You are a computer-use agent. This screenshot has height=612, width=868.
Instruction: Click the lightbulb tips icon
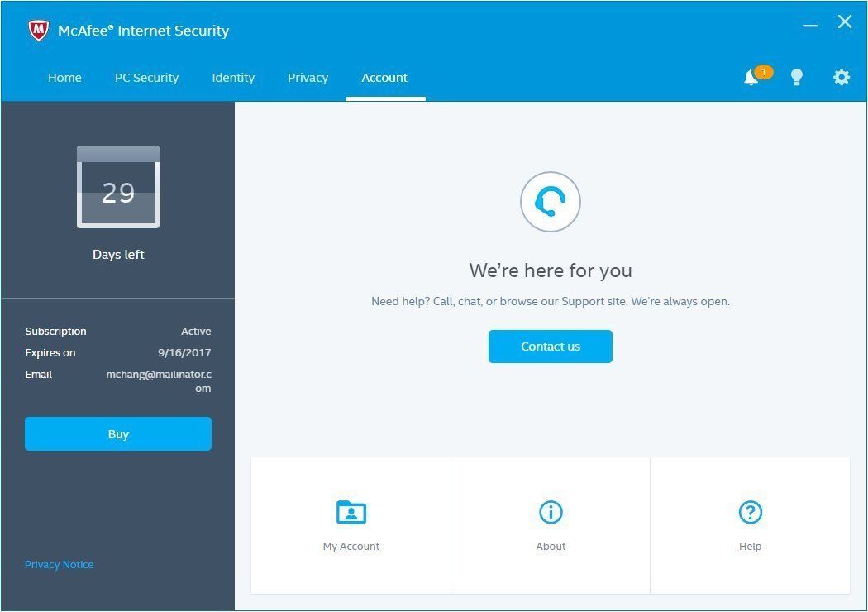coord(797,78)
